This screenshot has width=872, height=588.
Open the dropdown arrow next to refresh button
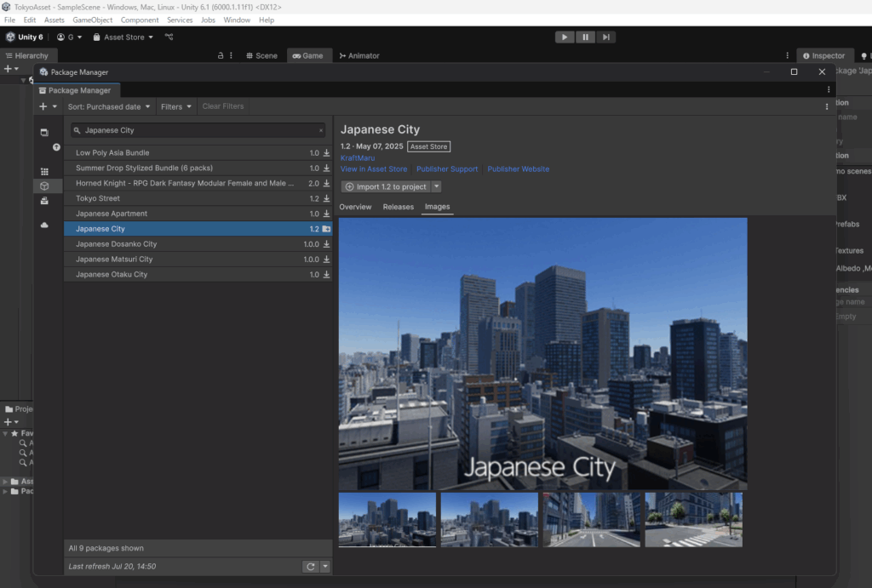point(325,567)
